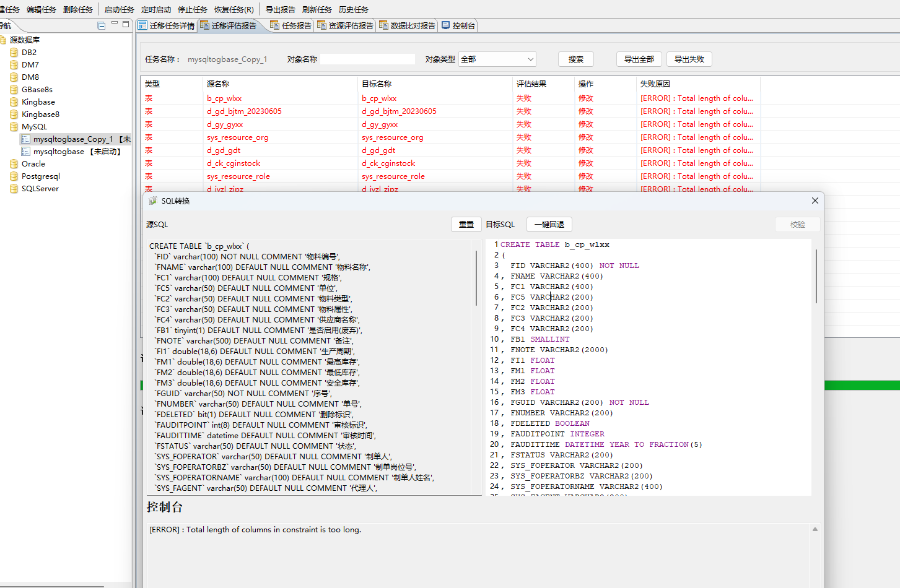Click the DM7 database icon
The image size is (900, 588).
[14, 65]
